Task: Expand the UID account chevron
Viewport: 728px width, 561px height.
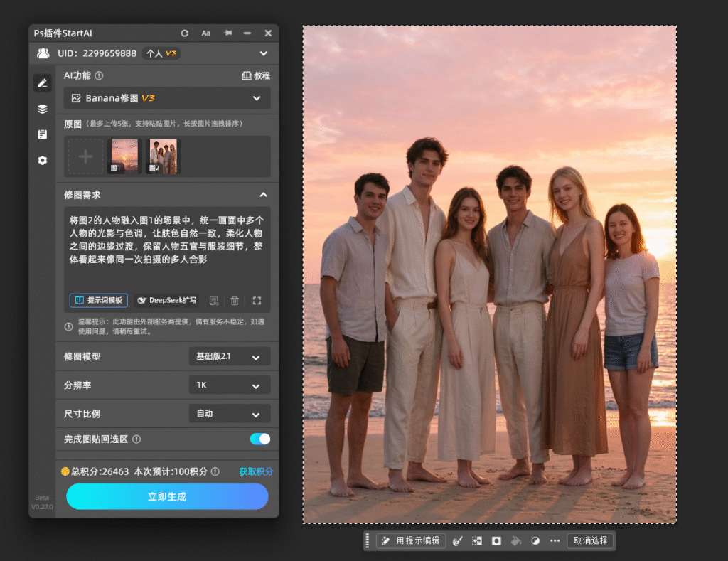Action: [x=263, y=53]
